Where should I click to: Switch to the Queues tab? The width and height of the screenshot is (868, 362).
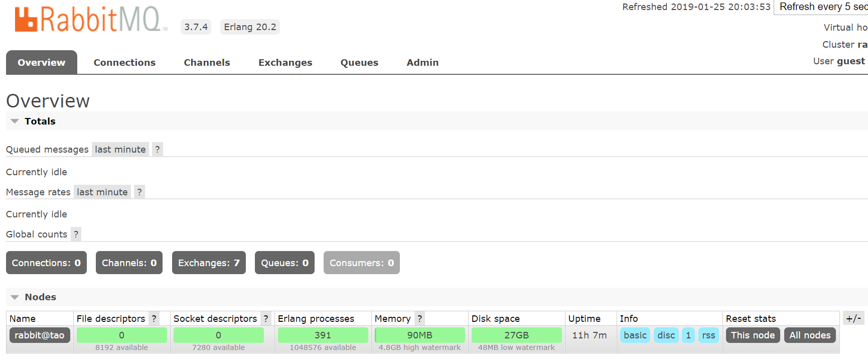click(359, 62)
